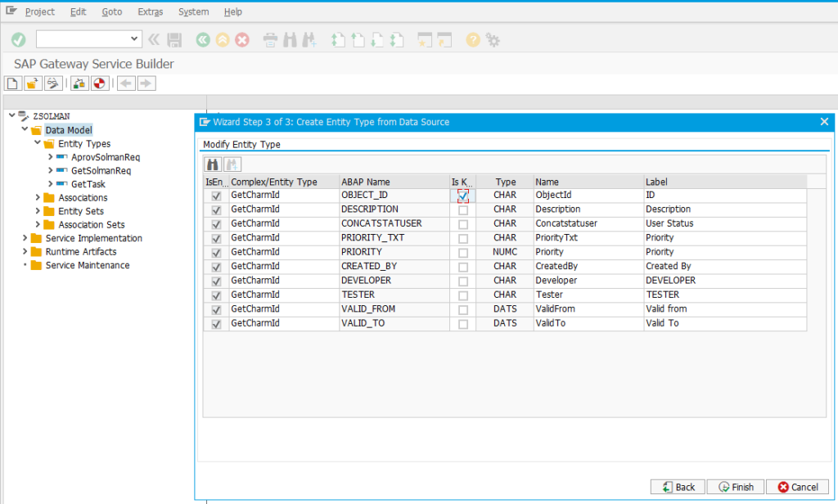Check Is Key for CREATED_BY row
The width and height of the screenshot is (838, 504).
click(x=463, y=268)
